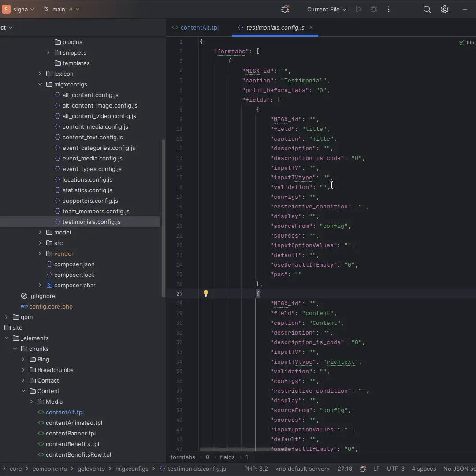The image size is (476, 476).
Task: Open IDE settings gear icon
Action: 445,9
